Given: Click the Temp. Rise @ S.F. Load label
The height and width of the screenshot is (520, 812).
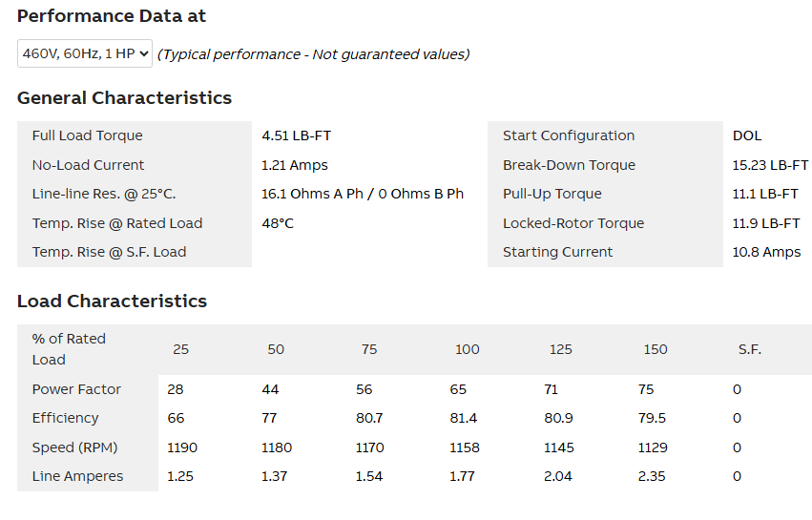Looking at the screenshot, I should 109,252.
